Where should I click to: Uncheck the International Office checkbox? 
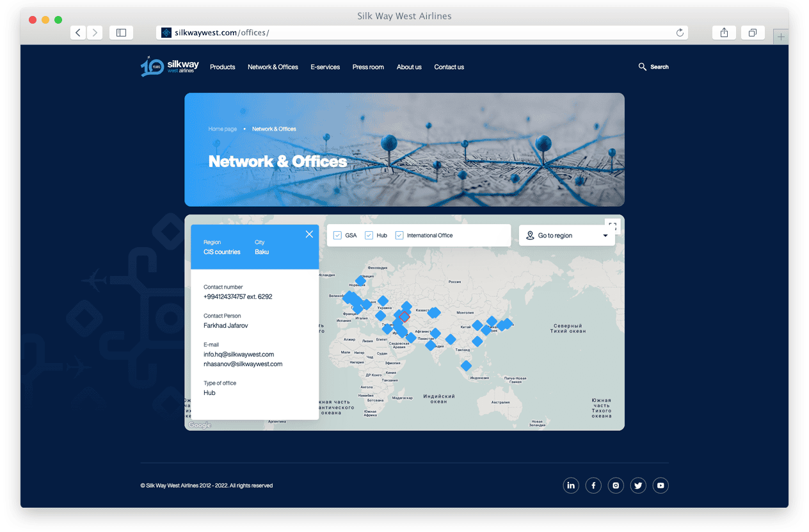(x=399, y=236)
